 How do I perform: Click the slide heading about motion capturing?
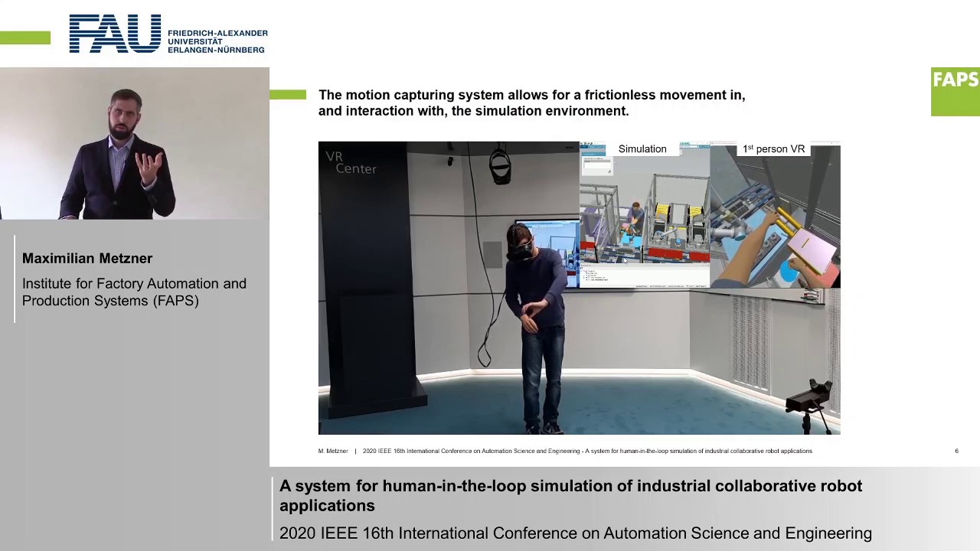coord(531,103)
